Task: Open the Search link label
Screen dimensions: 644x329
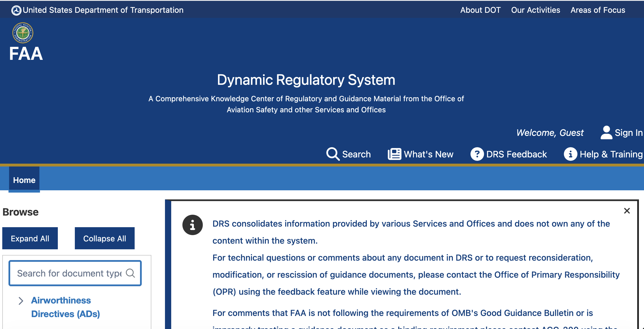Action: coord(356,154)
